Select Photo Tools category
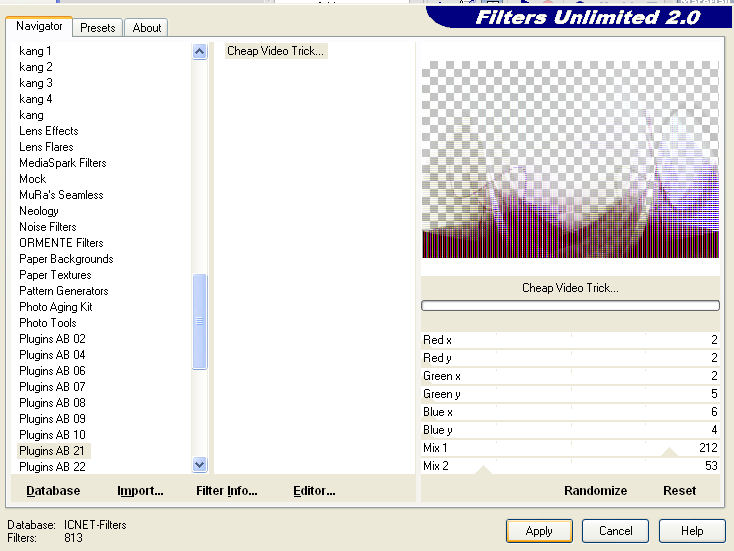 click(48, 323)
